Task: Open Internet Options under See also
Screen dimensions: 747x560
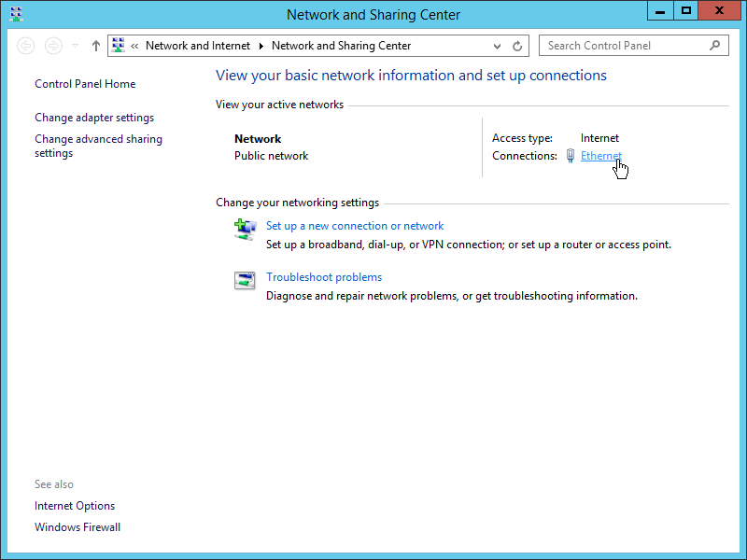Action: click(75, 506)
